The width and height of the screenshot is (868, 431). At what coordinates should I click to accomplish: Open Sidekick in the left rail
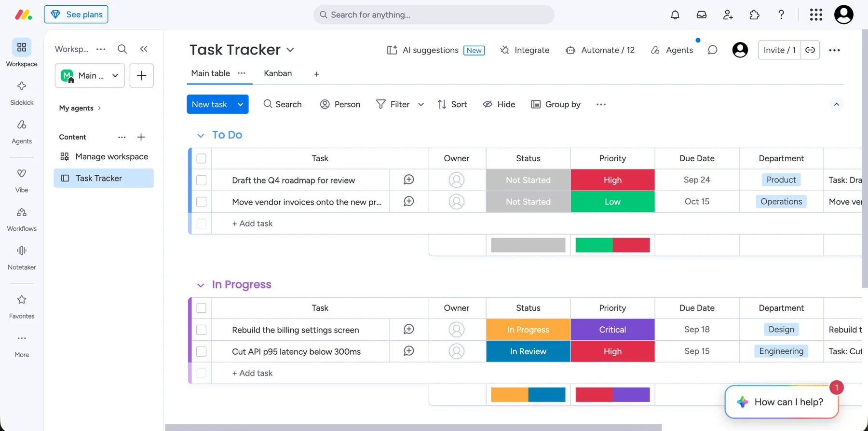coord(22,92)
